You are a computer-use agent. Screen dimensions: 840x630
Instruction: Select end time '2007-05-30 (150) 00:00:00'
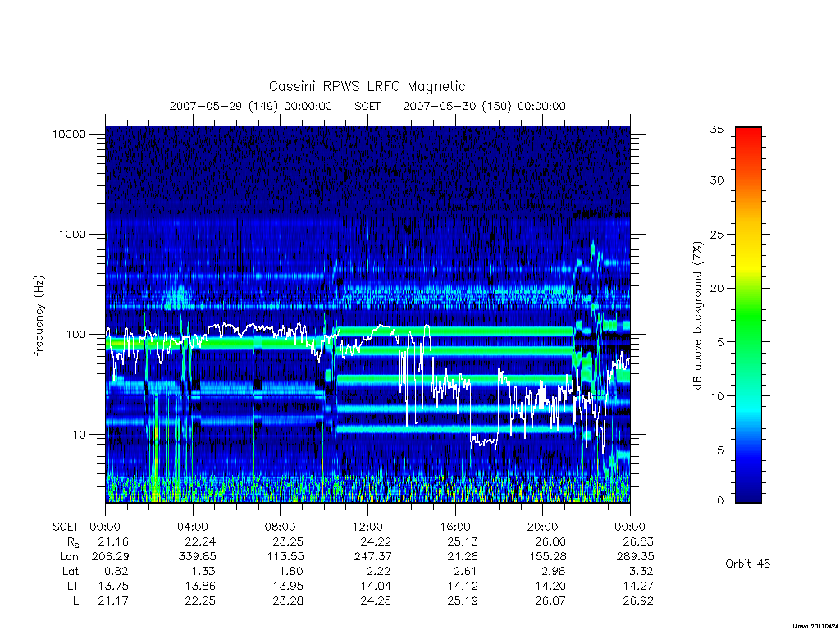pos(484,106)
